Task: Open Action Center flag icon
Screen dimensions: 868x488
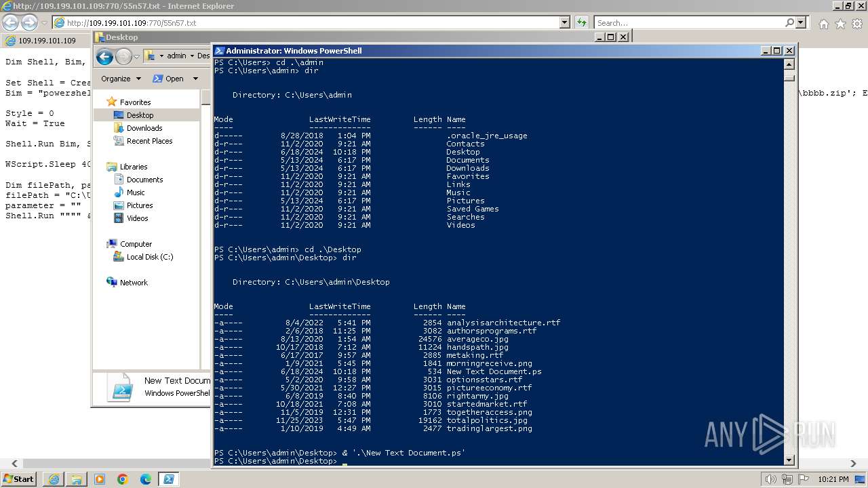Action: click(x=802, y=480)
